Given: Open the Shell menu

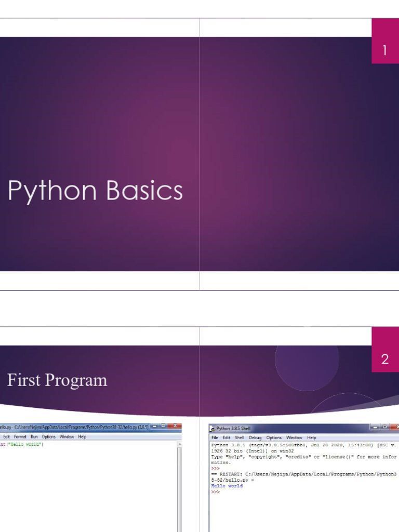Looking at the screenshot, I should (x=239, y=438).
